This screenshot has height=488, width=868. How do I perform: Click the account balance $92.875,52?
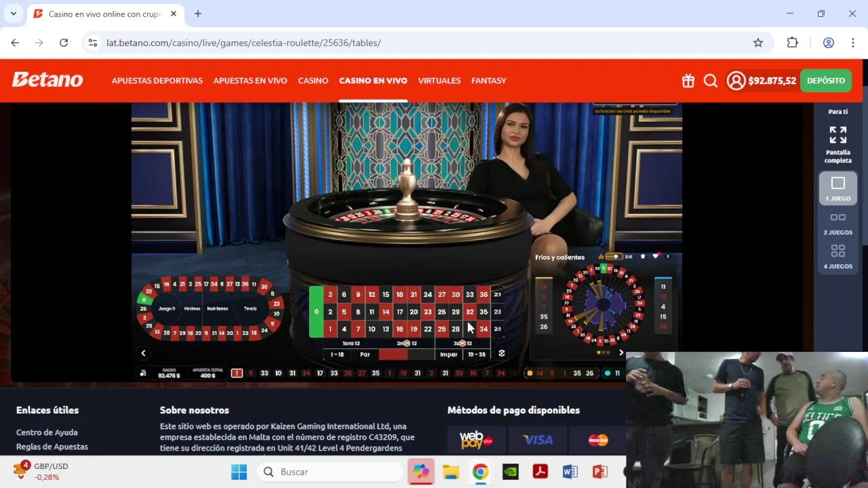(772, 81)
